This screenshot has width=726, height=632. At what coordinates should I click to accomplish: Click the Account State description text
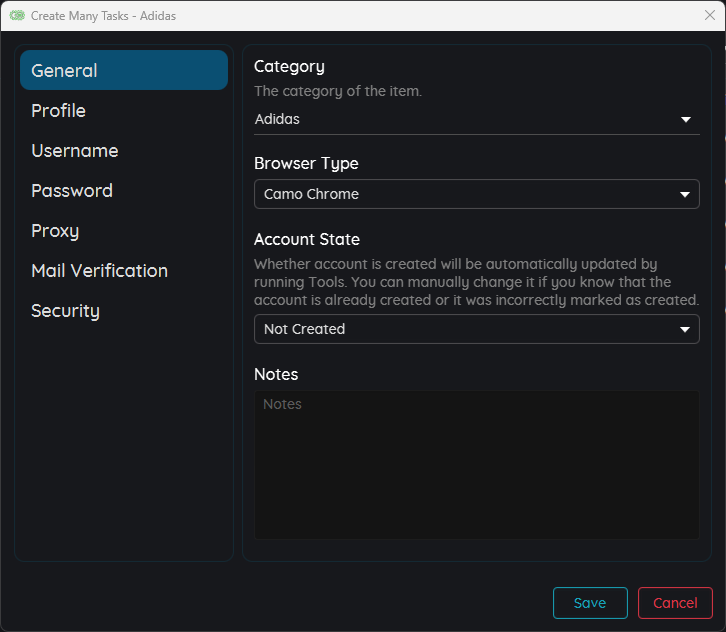click(x=475, y=282)
